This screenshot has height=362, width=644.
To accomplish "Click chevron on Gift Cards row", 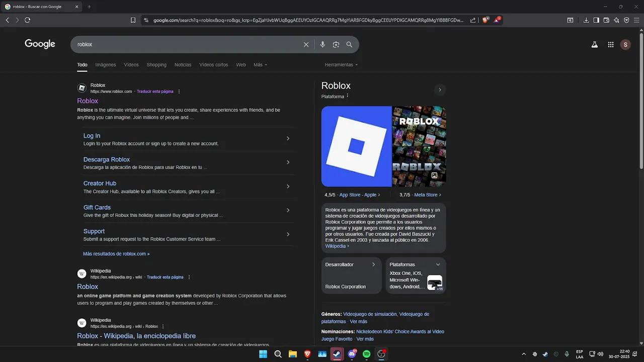I will (x=288, y=211).
